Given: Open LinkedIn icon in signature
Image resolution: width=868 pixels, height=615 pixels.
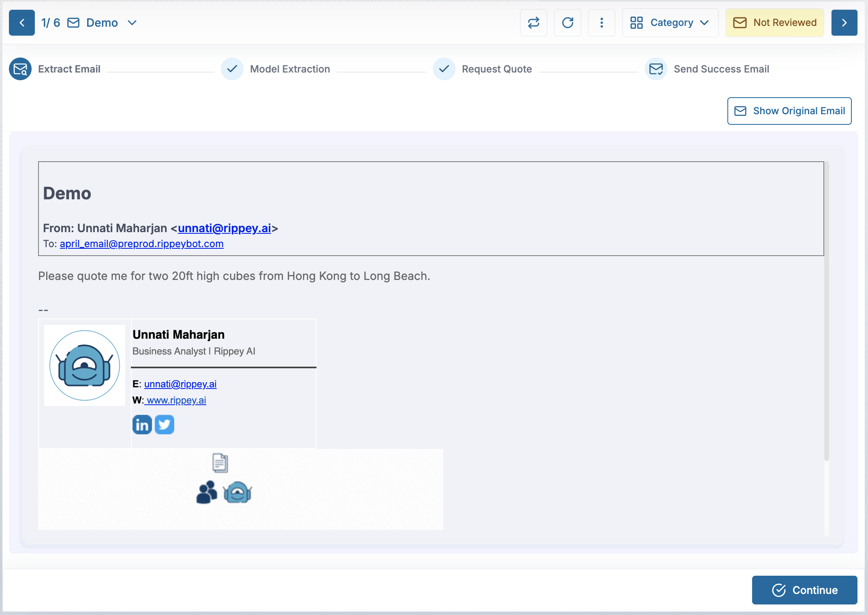Looking at the screenshot, I should point(142,425).
